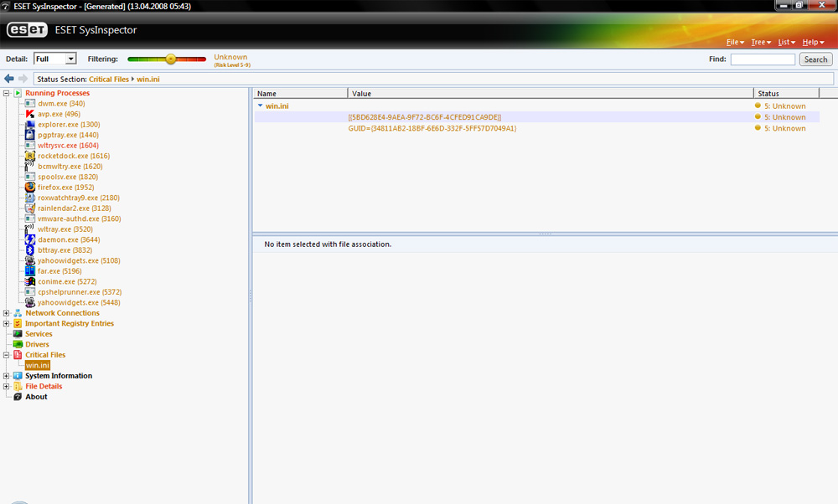Open the Detail level dropdown

pyautogui.click(x=70, y=59)
